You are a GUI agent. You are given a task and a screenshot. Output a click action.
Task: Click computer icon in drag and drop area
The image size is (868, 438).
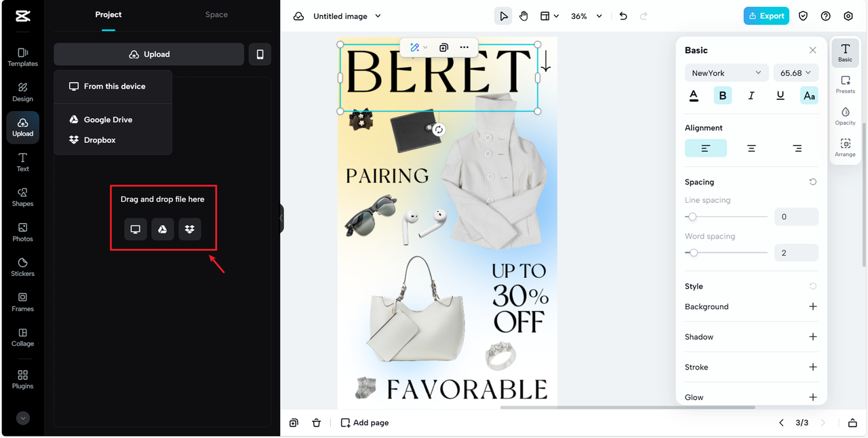tap(136, 229)
